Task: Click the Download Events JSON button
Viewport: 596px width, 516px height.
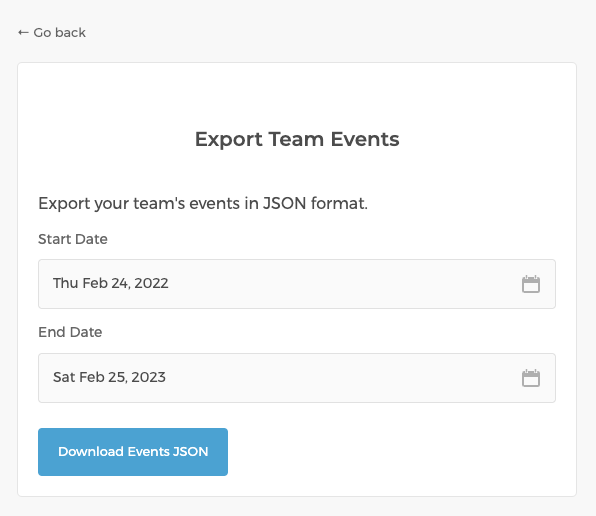Action: tap(133, 452)
